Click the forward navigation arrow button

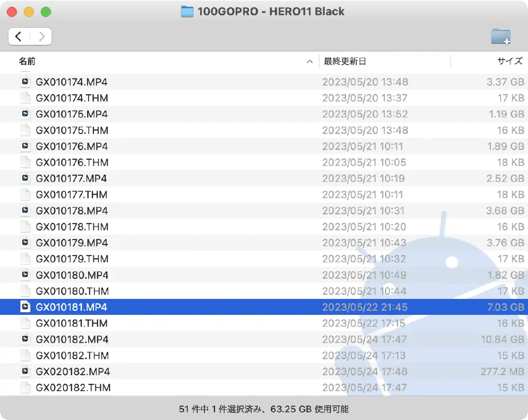(41, 36)
